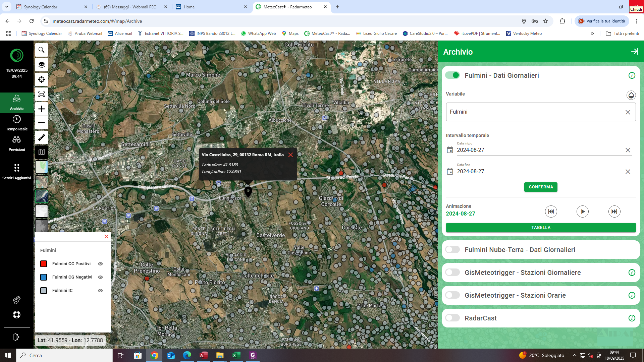The image size is (644, 362).
Task: Open the map layers panel
Action: click(42, 65)
